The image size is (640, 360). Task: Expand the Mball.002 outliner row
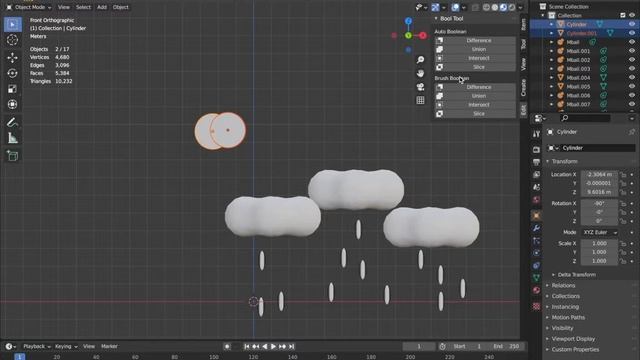point(551,60)
